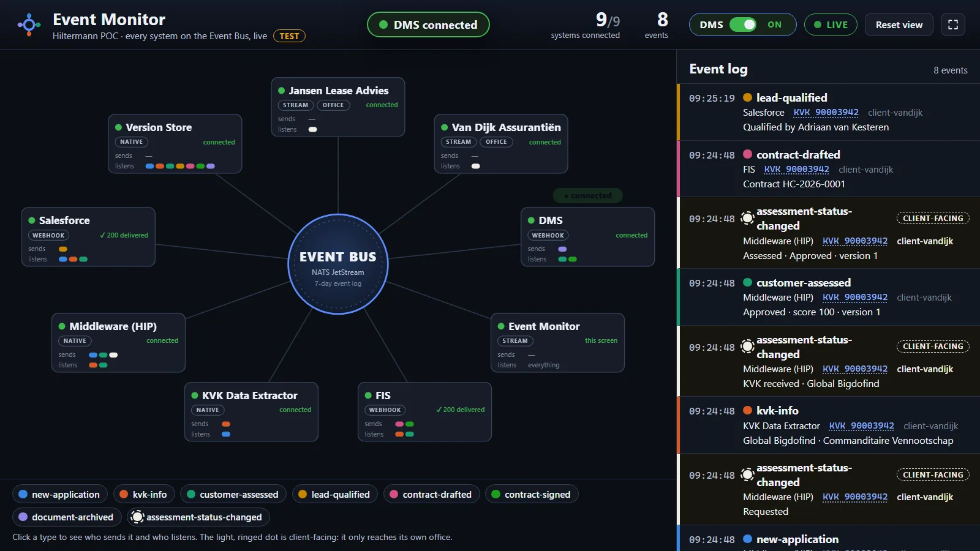Click 'Qualified by Adriaan van Kesteren' text

coord(816,127)
